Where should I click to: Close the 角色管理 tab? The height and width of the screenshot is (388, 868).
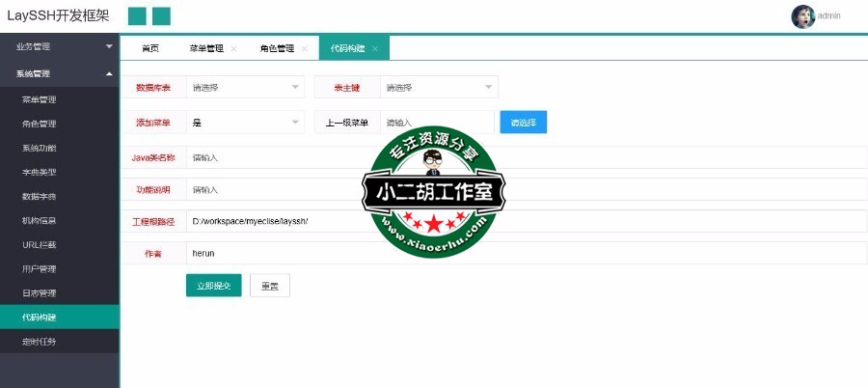tap(305, 48)
